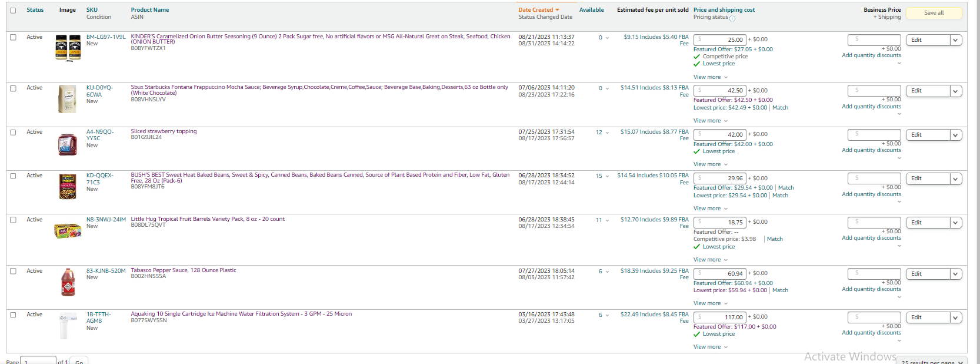Sort by Product Name column header

[149, 10]
